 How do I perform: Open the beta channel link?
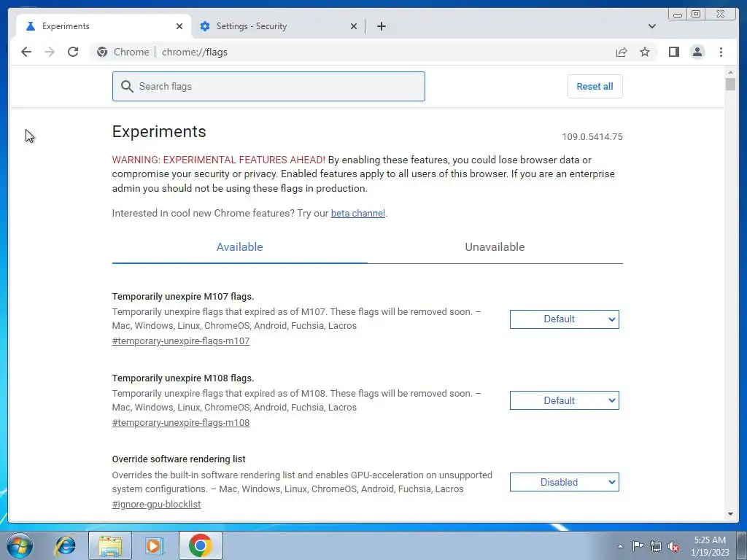click(x=357, y=214)
